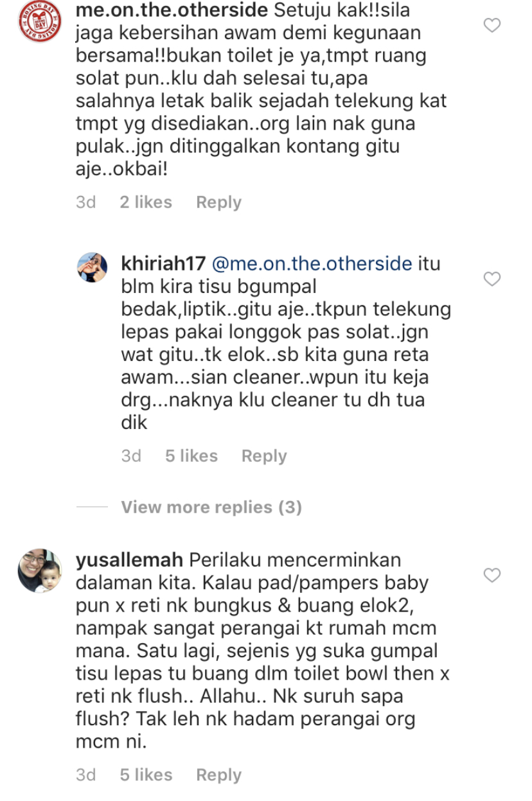Reply to khiriah17's comment
This screenshot has height=801, width=532.
click(x=264, y=456)
